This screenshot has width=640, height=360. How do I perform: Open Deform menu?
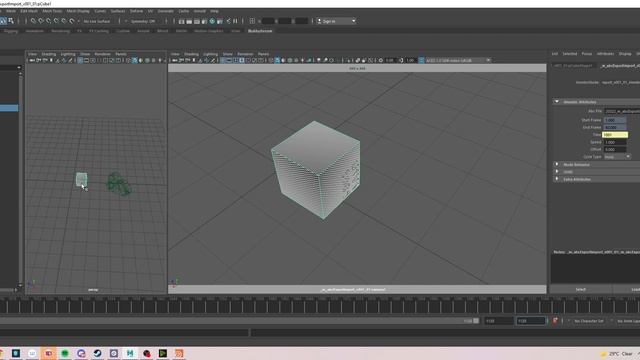136,11
